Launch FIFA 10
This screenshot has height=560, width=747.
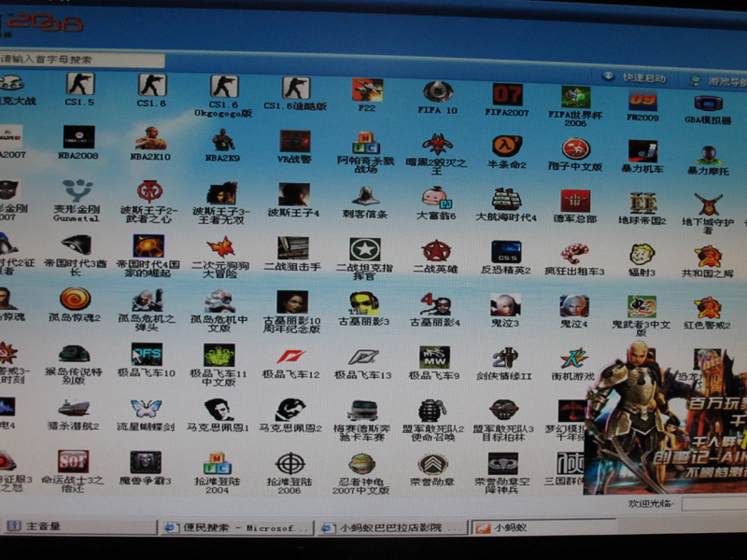click(x=438, y=91)
